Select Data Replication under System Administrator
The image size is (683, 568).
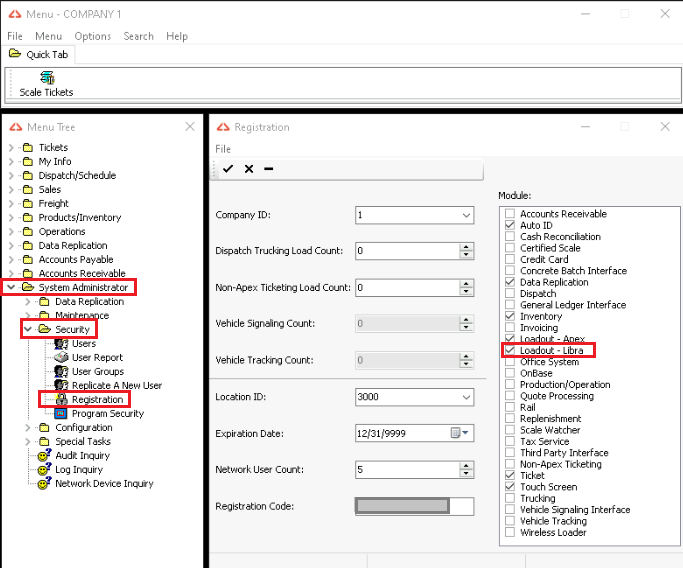(89, 301)
